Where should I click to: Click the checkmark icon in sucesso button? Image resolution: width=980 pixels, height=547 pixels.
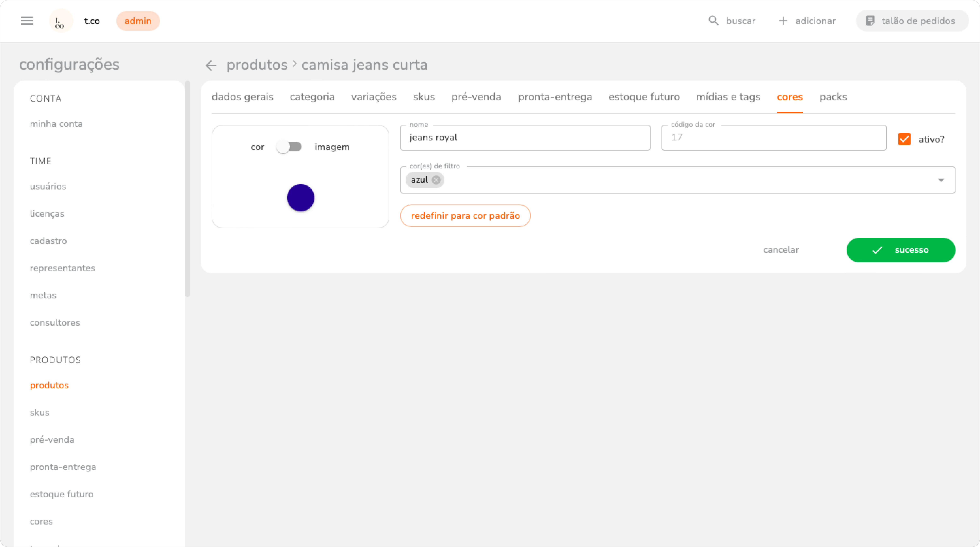(x=877, y=250)
